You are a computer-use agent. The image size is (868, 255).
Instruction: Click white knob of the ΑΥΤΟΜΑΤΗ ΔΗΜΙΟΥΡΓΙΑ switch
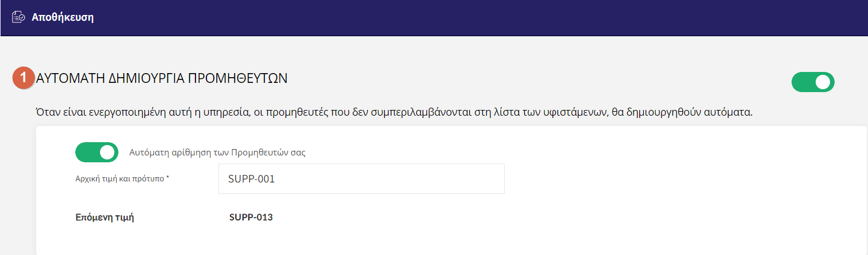[823, 82]
